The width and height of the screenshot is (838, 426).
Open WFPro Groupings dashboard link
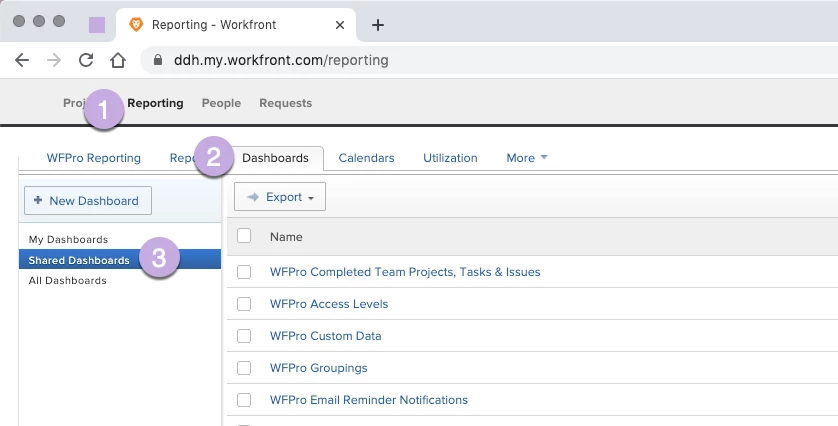(318, 368)
